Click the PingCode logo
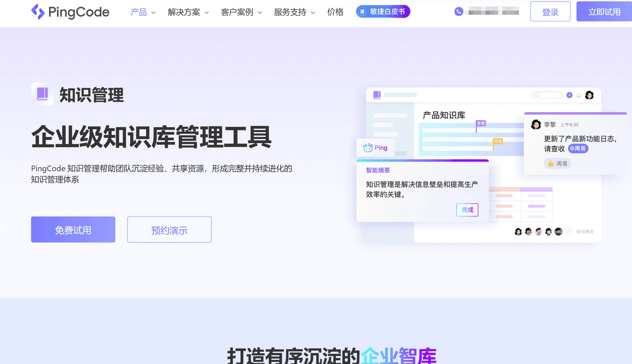The image size is (632, 364). 70,12
